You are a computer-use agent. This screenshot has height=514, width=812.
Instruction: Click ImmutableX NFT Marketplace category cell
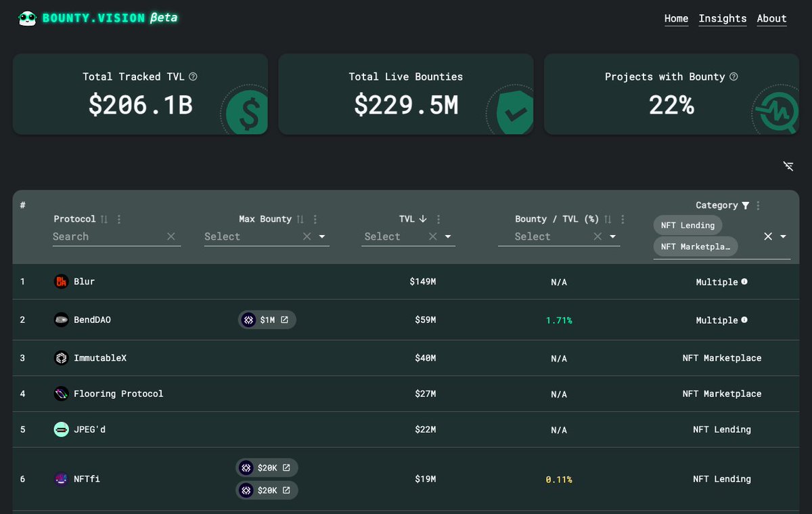722,358
